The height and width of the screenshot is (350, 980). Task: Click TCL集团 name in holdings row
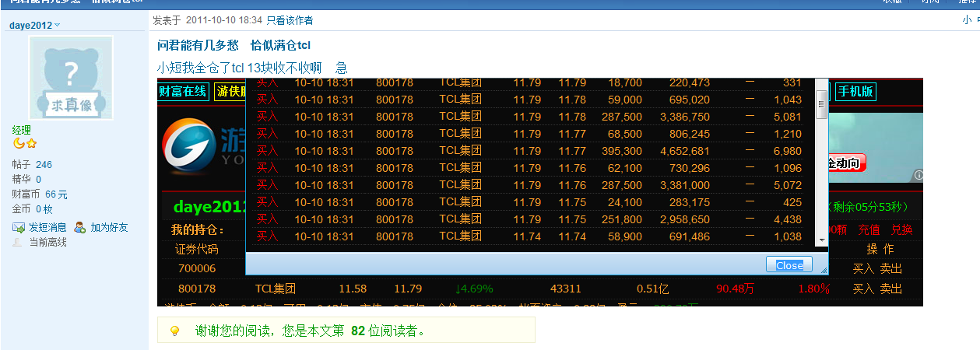pyautogui.click(x=276, y=289)
